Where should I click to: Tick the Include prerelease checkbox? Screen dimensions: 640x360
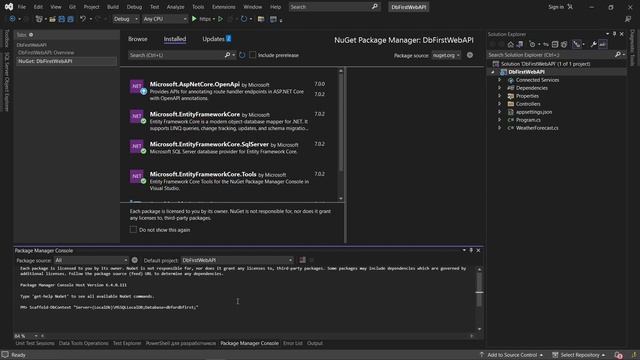253,55
